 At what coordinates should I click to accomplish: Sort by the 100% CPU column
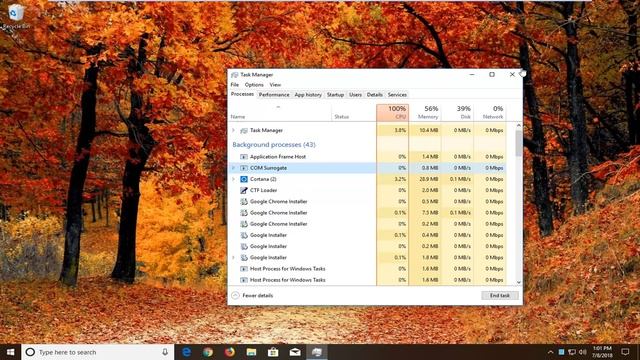(392, 113)
